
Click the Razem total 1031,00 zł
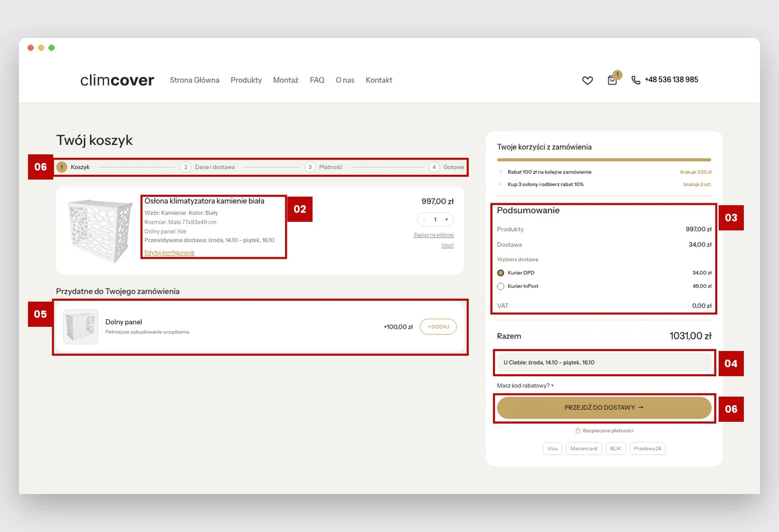690,336
